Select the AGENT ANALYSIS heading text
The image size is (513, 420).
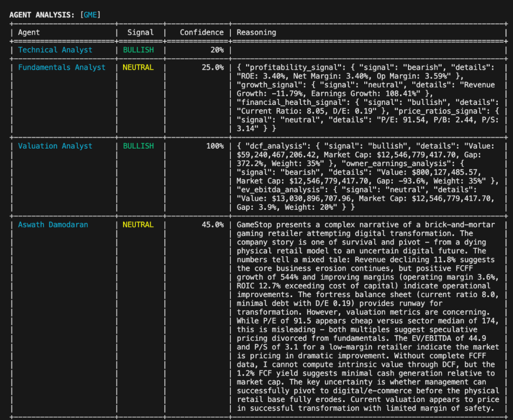[42, 15]
